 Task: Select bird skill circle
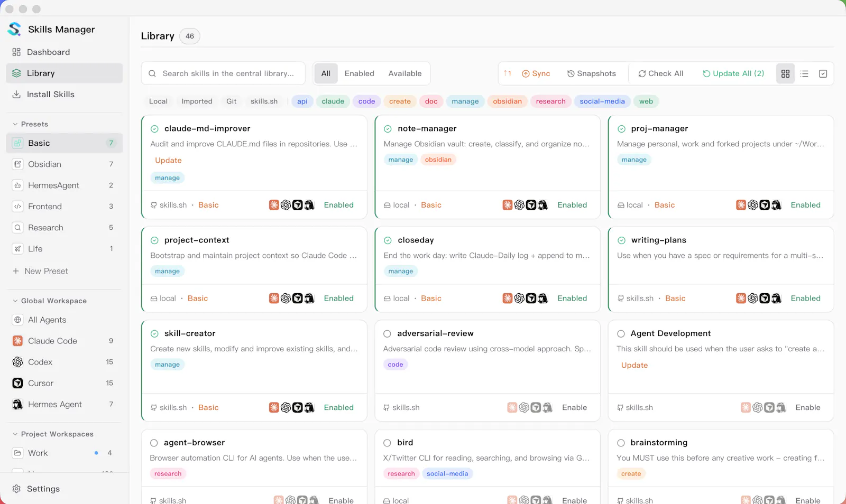[x=387, y=443]
